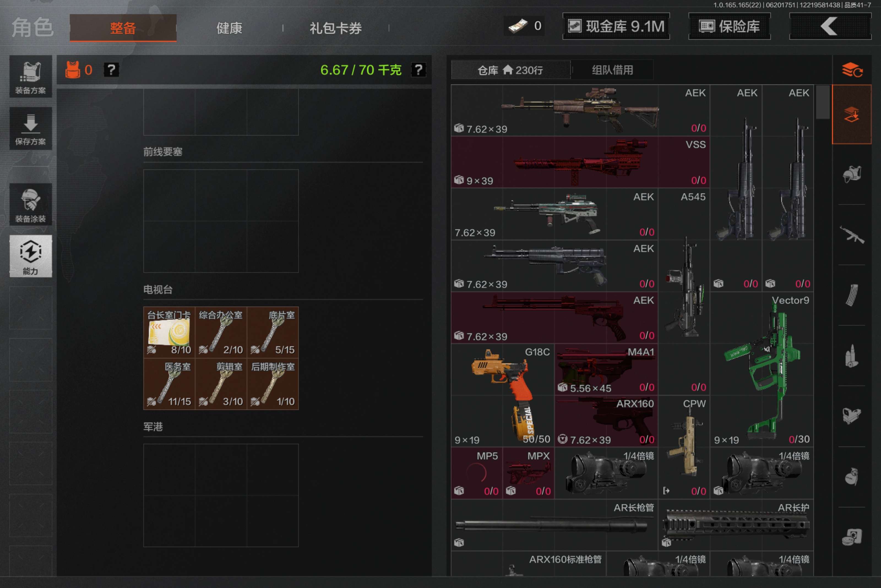Select the green Vector9 submachine gun
The image size is (881, 588).
[762, 369]
